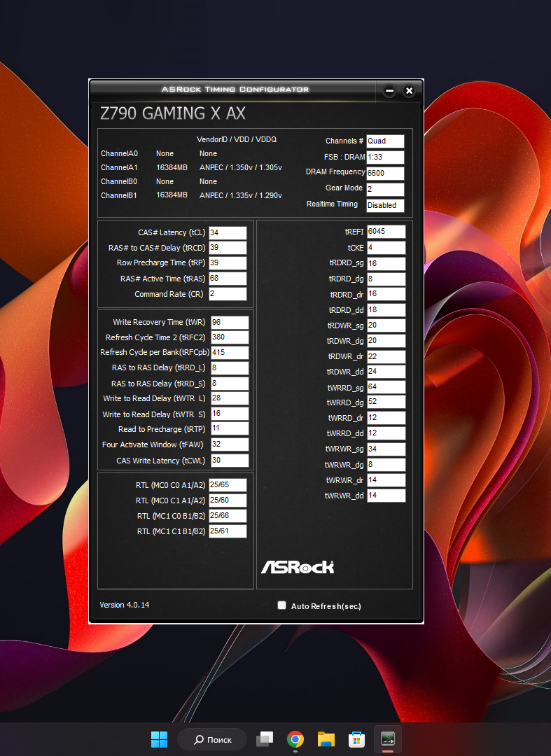This screenshot has height=756, width=551.
Task: Click the RTL MC0 C0 A1/A2 field
Action: pos(228,485)
